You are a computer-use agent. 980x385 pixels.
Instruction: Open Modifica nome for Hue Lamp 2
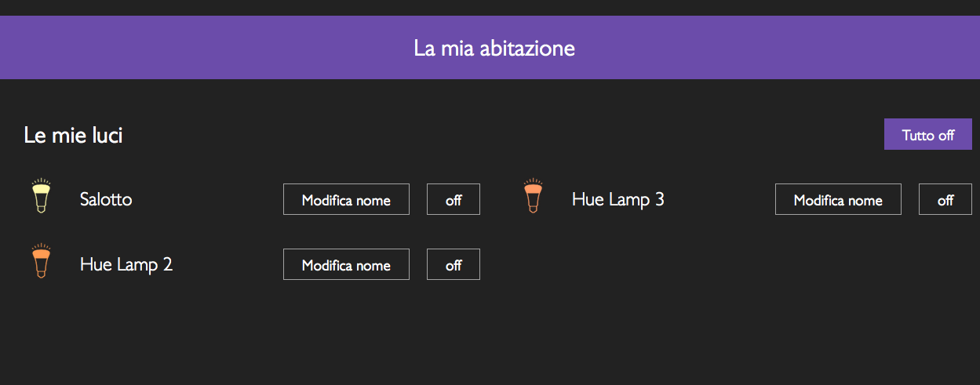[x=346, y=265]
